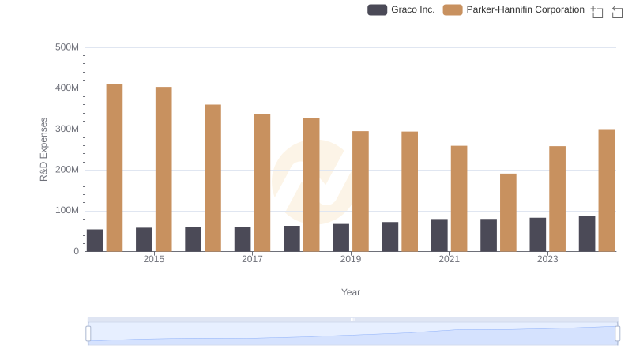Click the left handle of the zoom slider

[x=88, y=333]
